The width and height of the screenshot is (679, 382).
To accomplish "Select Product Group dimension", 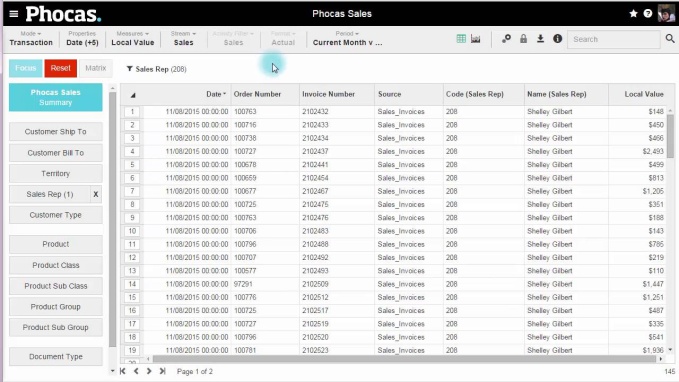I will 55,307.
